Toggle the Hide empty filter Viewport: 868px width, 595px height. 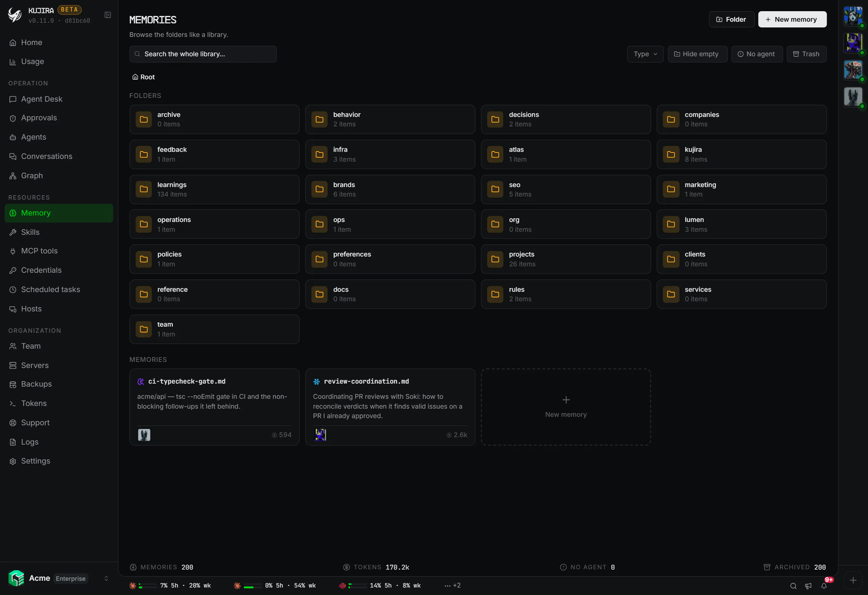click(x=697, y=54)
